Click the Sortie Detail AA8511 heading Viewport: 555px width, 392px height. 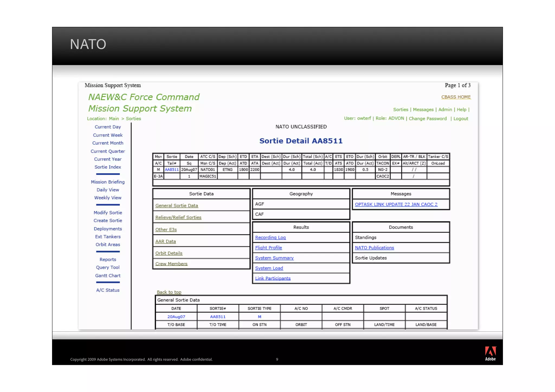click(301, 141)
